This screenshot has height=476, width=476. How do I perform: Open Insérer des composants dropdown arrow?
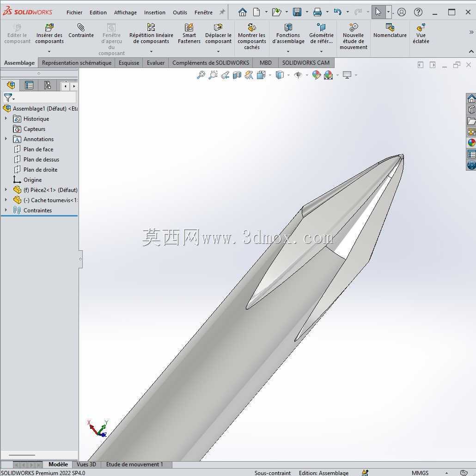coord(49,51)
